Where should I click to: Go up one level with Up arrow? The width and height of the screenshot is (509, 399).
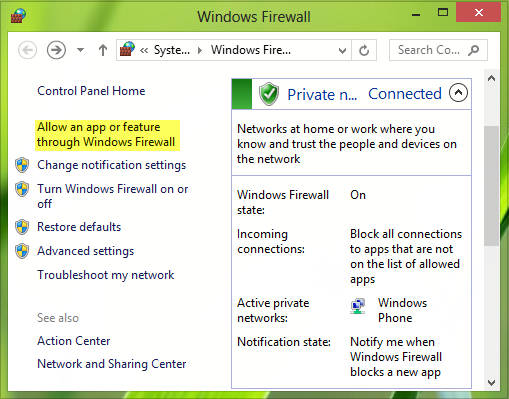103,50
